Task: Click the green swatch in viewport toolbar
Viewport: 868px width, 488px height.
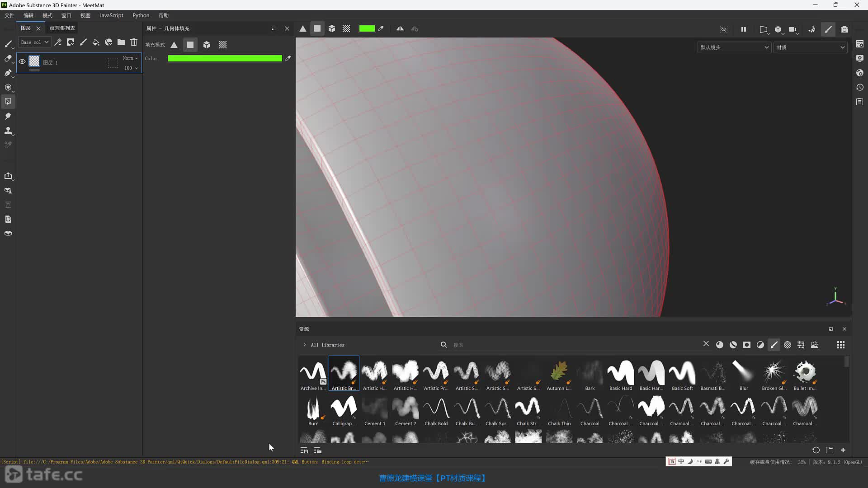Action: (367, 28)
